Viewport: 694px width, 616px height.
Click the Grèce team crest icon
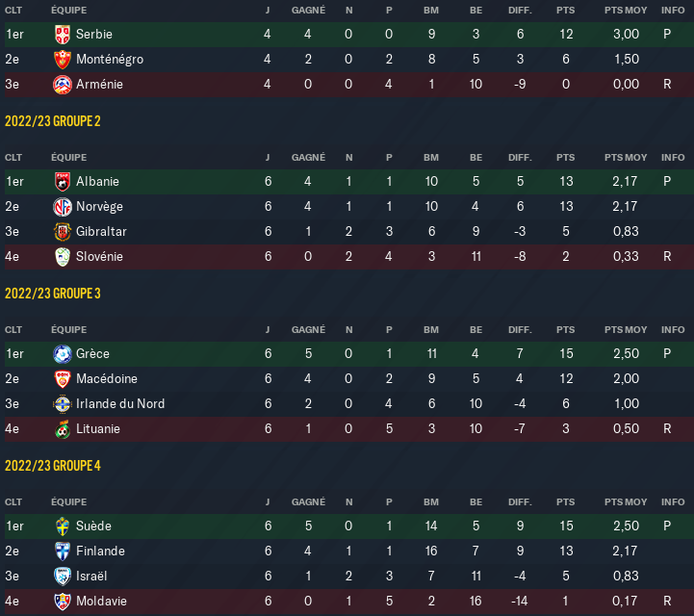62,353
